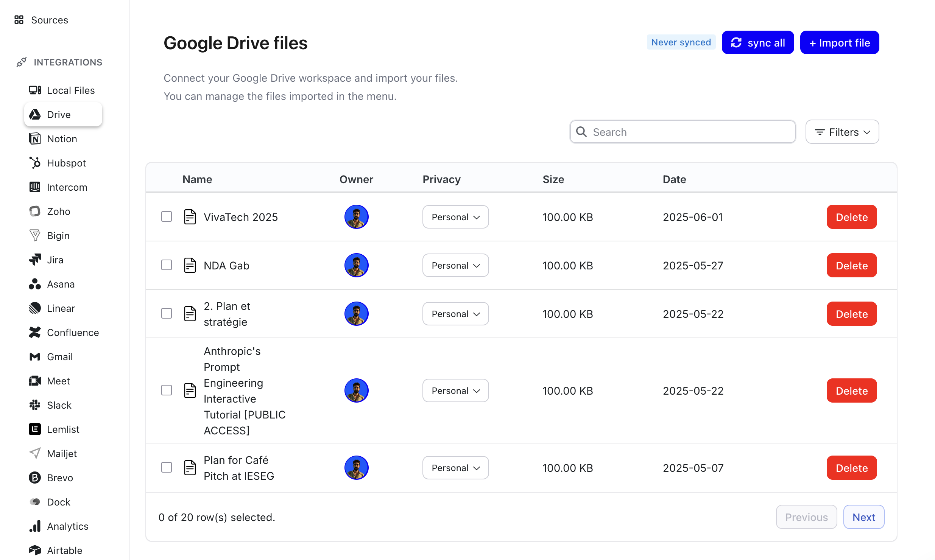935x560 pixels.
Task: Click into the Search field
Action: click(689, 132)
